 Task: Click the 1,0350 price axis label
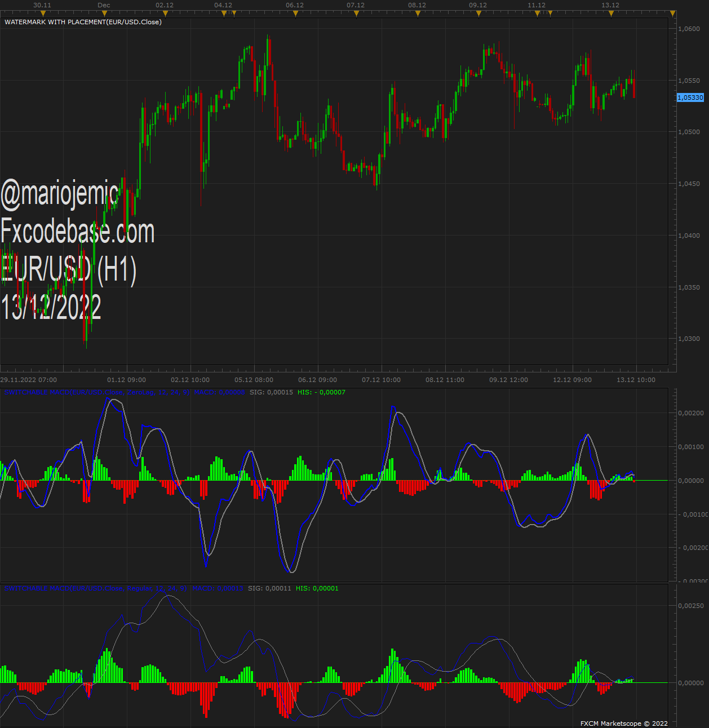tap(689, 287)
